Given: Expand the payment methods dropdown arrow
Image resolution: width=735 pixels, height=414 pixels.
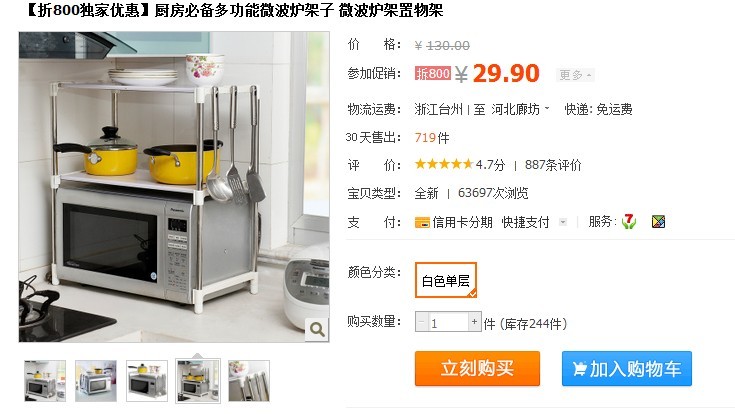Looking at the screenshot, I should 563,222.
